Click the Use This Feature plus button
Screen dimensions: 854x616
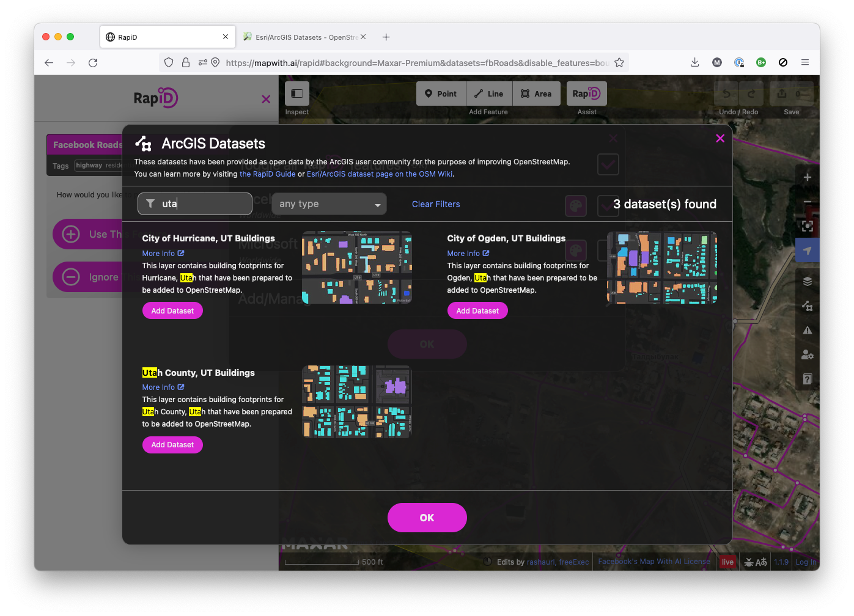(71, 234)
